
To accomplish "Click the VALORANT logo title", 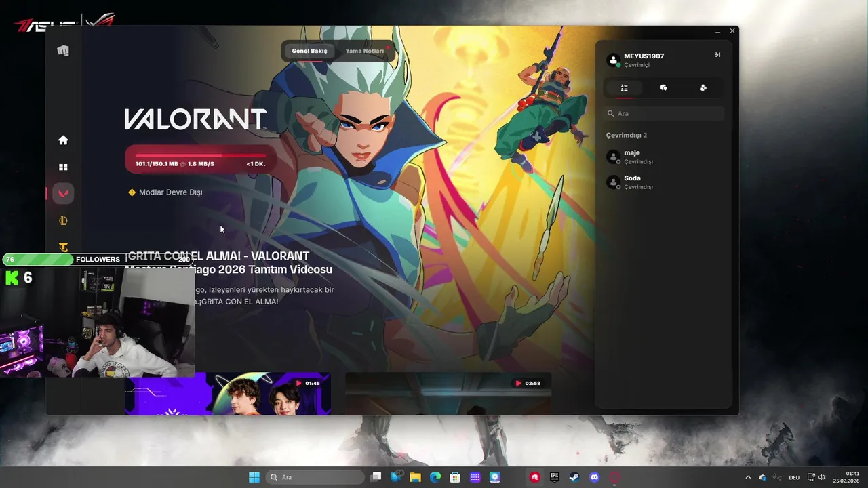I will coord(195,119).
